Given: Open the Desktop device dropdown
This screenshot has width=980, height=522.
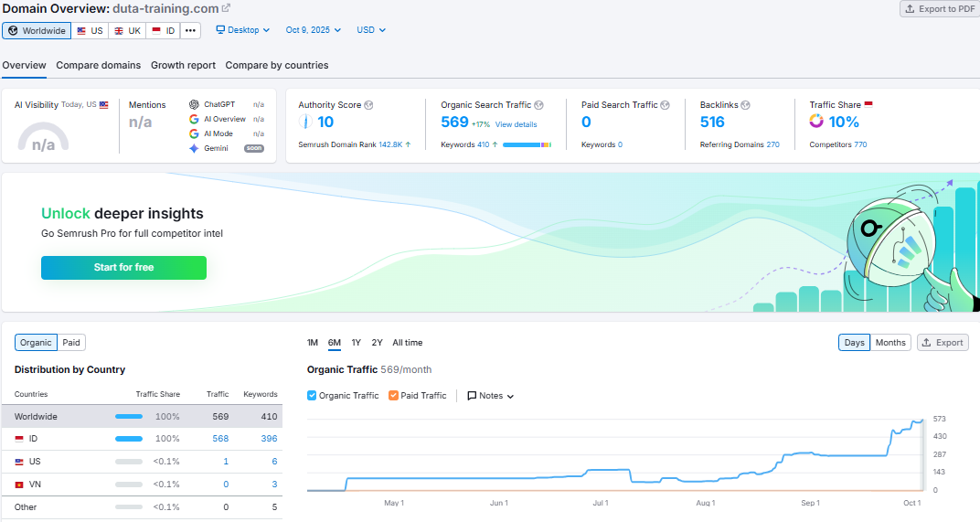Looking at the screenshot, I should point(243,30).
